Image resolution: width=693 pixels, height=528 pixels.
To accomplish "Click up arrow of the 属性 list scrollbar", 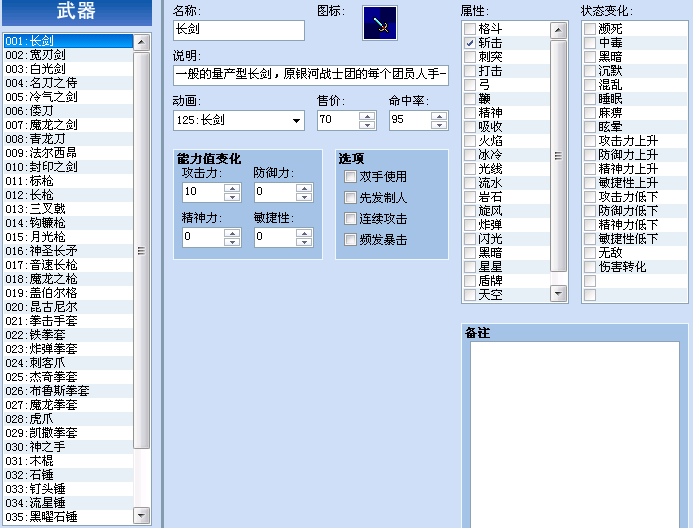I will [558, 30].
